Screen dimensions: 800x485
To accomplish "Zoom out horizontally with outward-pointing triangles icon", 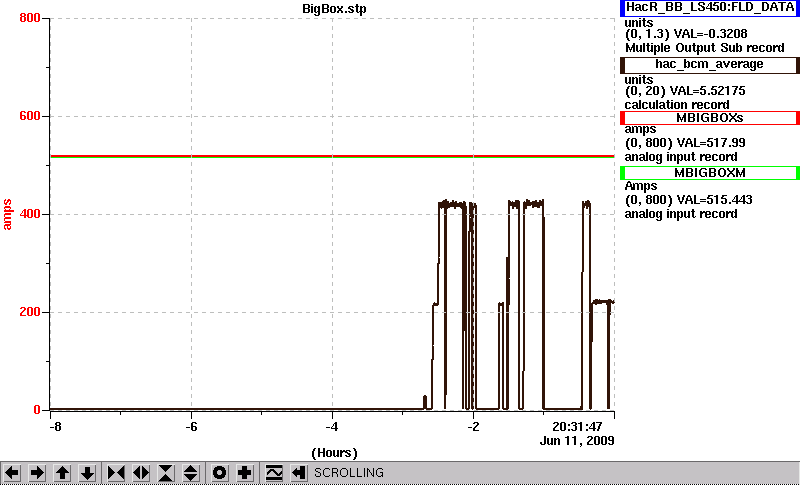I will coord(141,473).
